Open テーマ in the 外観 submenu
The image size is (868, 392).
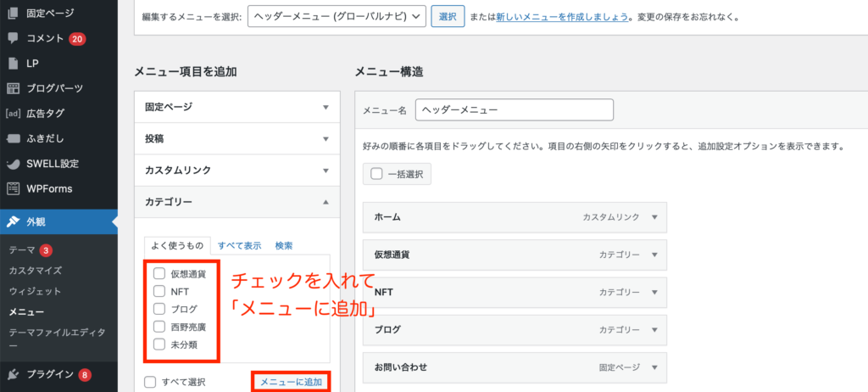point(22,250)
